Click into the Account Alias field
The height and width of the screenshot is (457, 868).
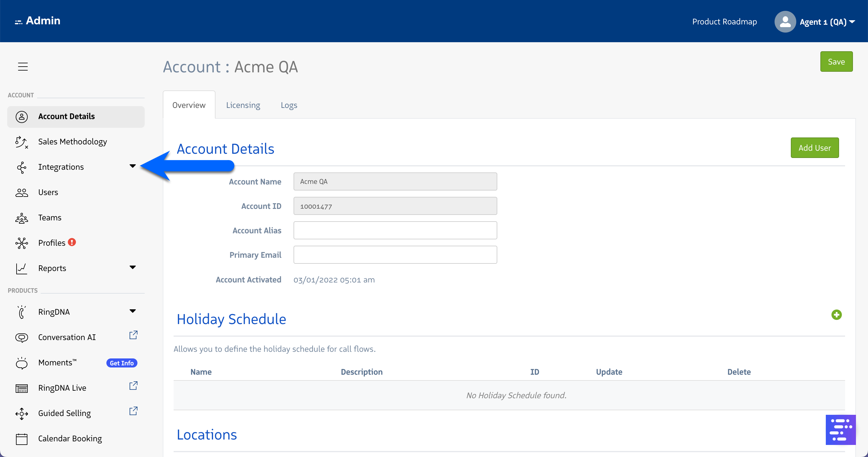point(395,231)
